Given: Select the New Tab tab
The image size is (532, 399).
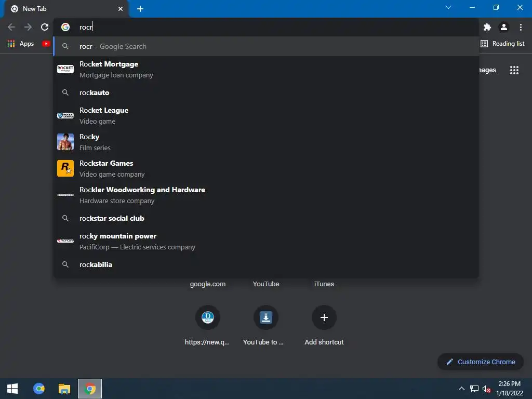Looking at the screenshot, I should (x=66, y=9).
